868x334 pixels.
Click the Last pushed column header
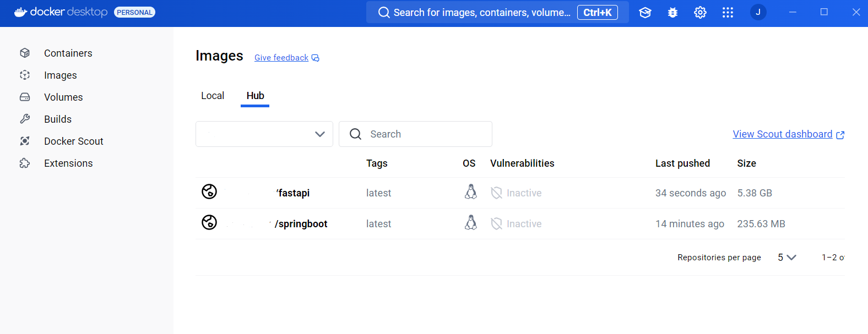point(682,163)
